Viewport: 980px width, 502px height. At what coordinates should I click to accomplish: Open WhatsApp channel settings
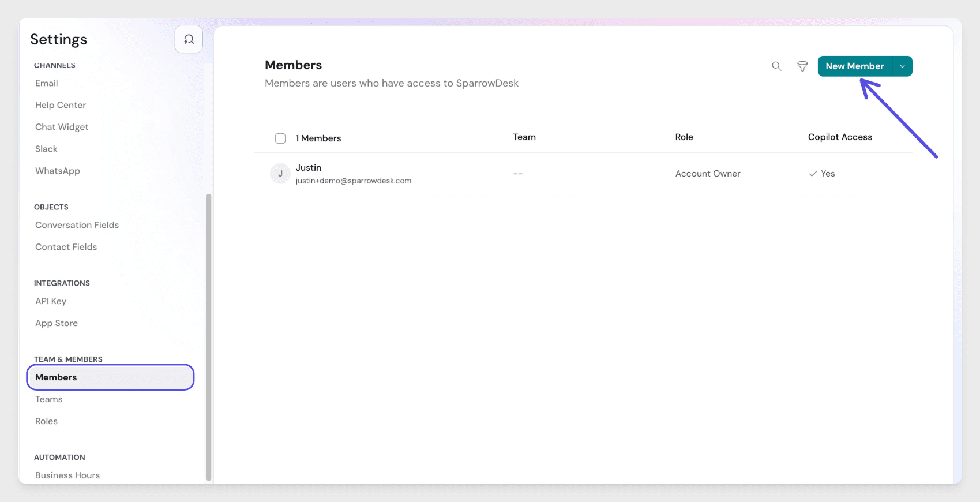[58, 171]
